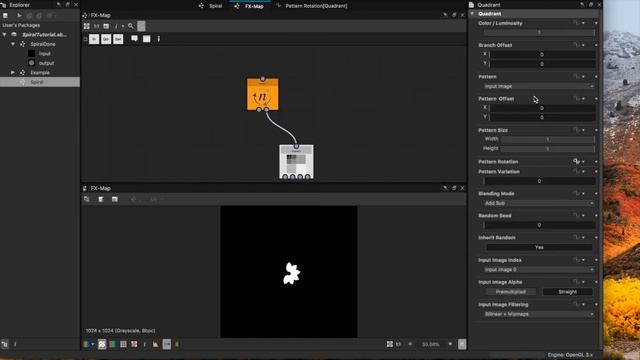The image size is (640, 360).
Task: Click the Color / Luminosity slider
Action: click(539, 32)
